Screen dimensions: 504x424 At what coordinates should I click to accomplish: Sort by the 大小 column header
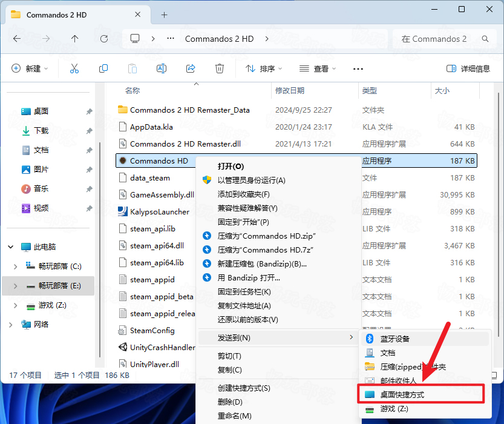pyautogui.click(x=442, y=91)
